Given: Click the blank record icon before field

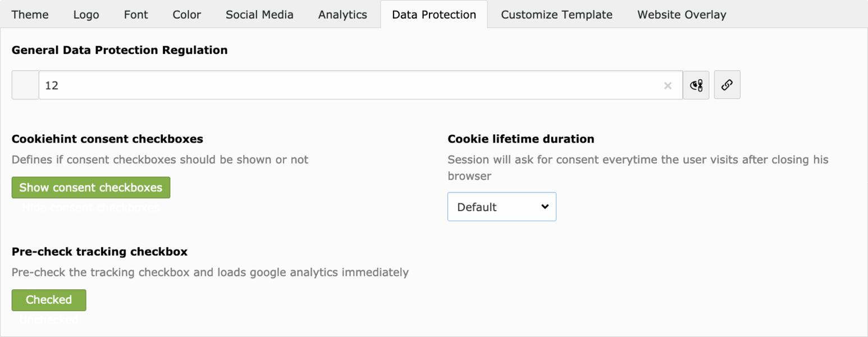Looking at the screenshot, I should coord(25,85).
